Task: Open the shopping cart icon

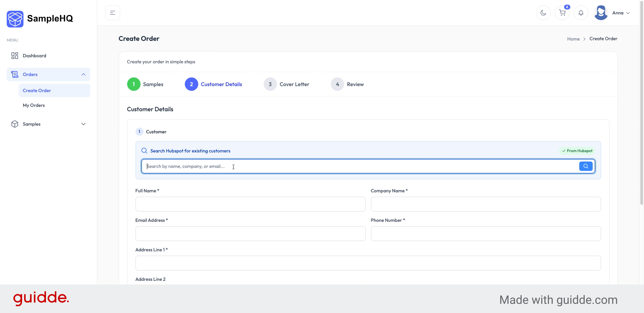Action: [562, 13]
